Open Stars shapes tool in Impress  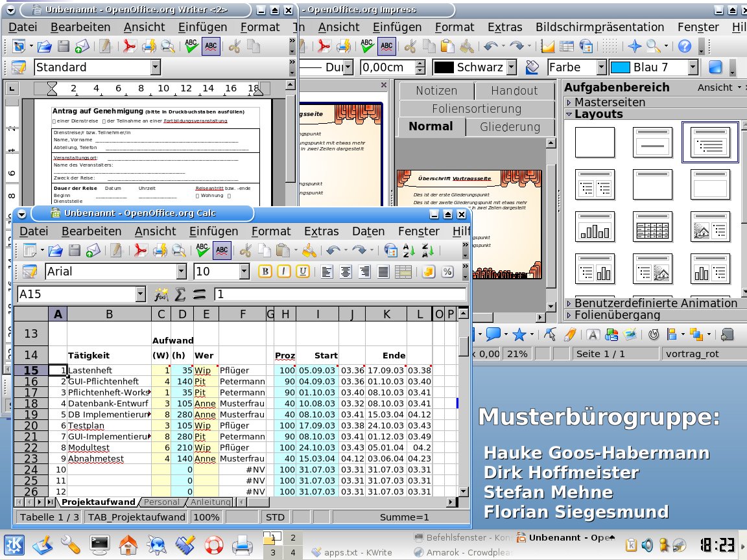(x=519, y=334)
